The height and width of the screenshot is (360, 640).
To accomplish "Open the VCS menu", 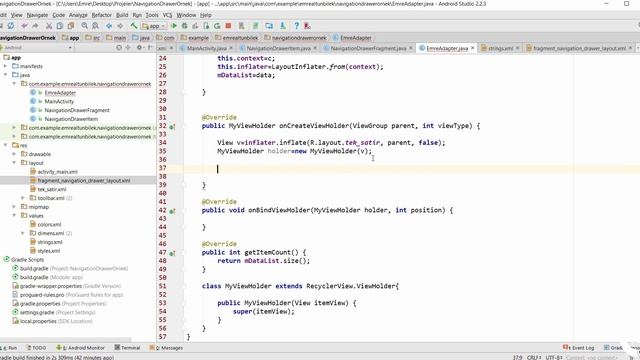I will coord(167,15).
